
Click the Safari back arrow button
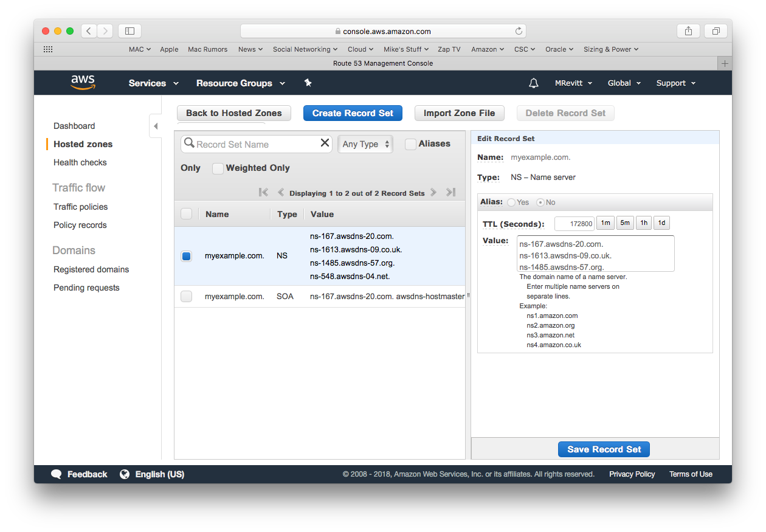click(x=89, y=31)
